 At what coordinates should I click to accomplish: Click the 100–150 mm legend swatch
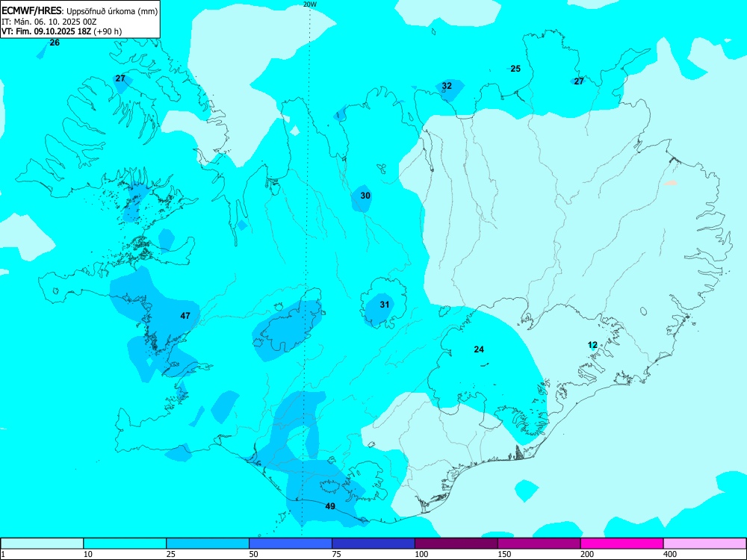(x=456, y=544)
